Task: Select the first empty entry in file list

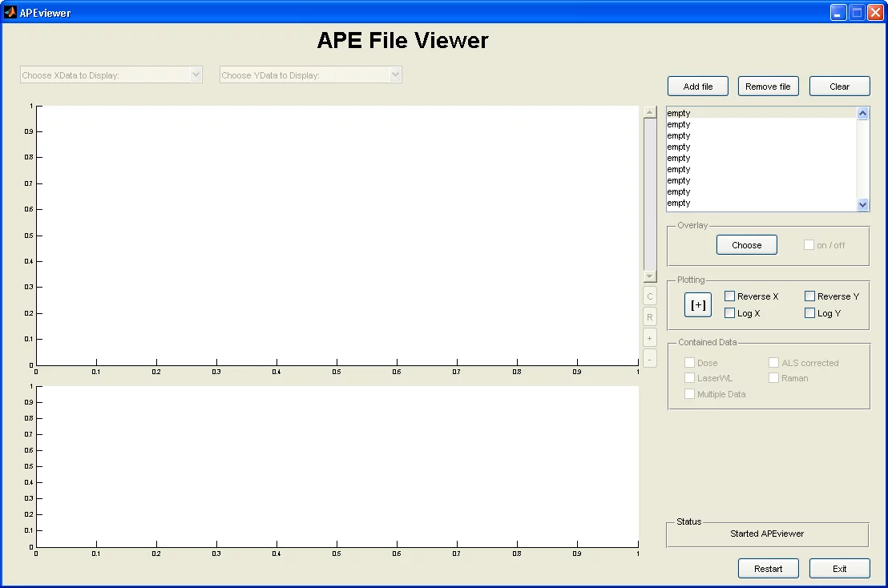Action: [x=761, y=113]
